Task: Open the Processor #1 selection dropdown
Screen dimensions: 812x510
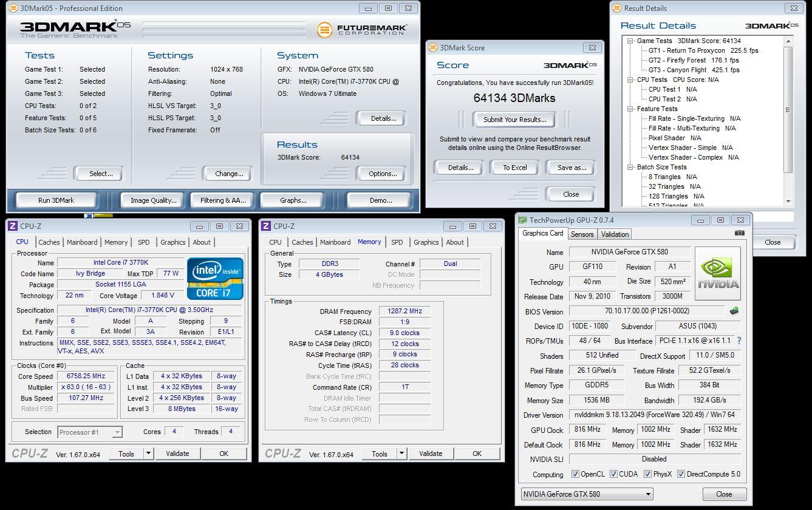Action: [x=90, y=432]
